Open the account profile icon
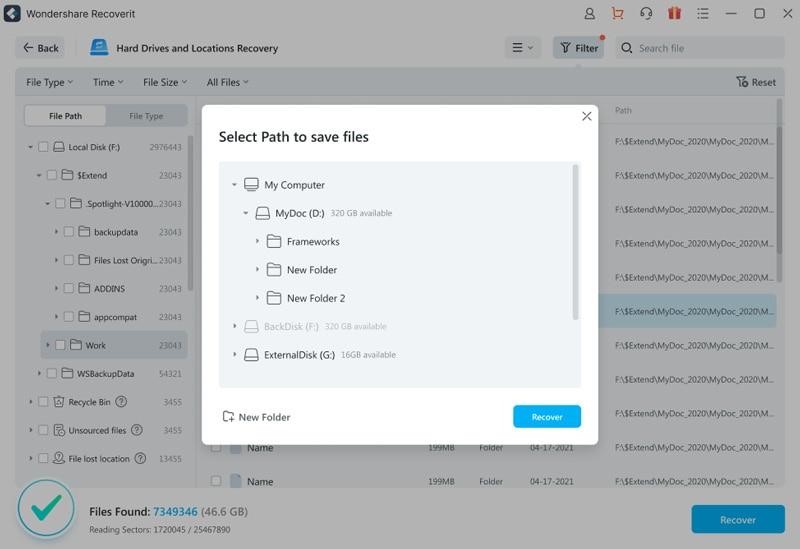This screenshot has width=800, height=549. click(590, 14)
